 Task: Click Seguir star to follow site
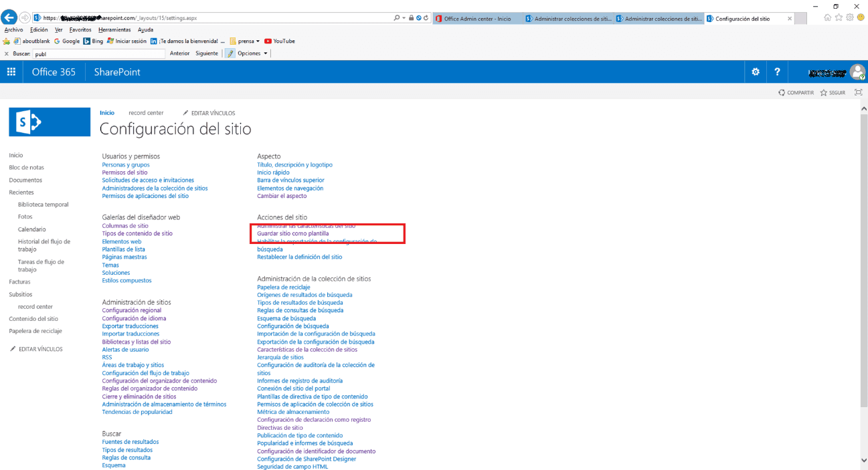click(x=833, y=93)
